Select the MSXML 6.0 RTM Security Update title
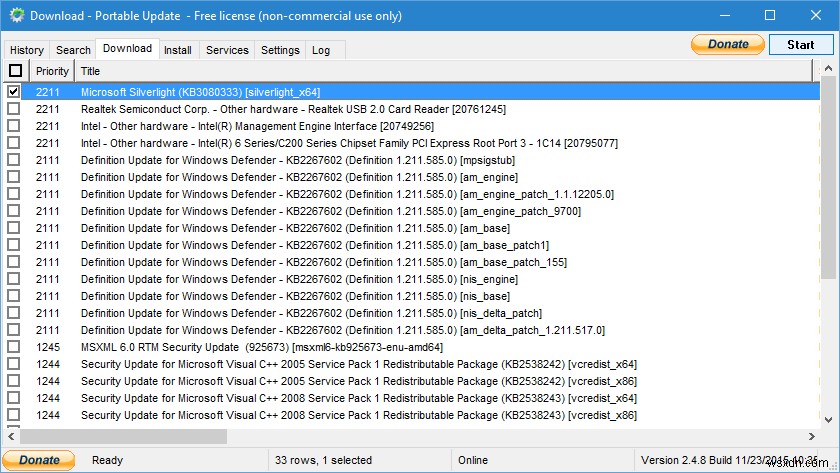 [x=261, y=347]
